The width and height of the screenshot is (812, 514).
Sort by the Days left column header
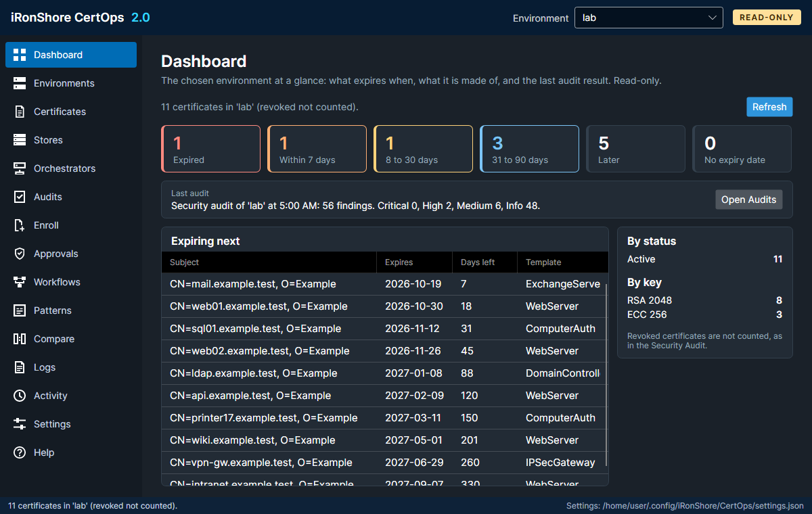[x=484, y=262]
